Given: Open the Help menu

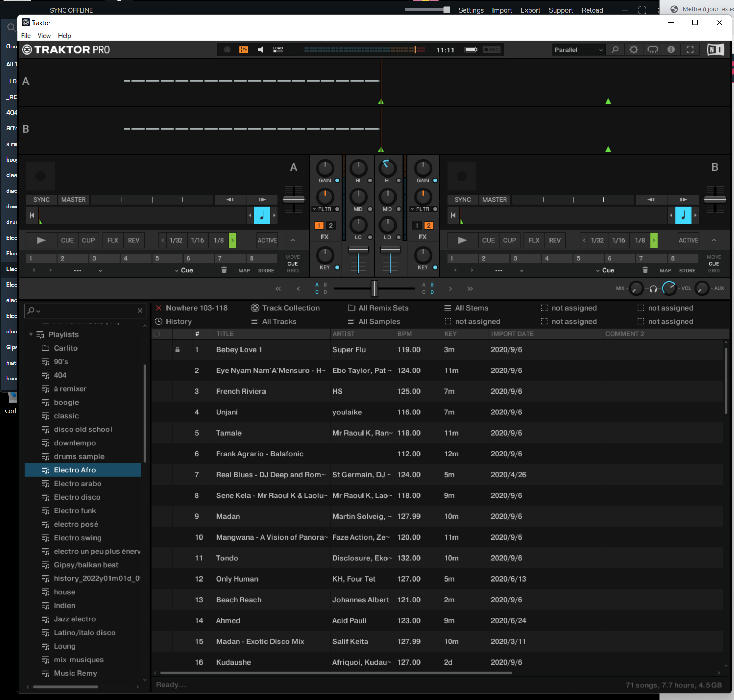Looking at the screenshot, I should [64, 35].
